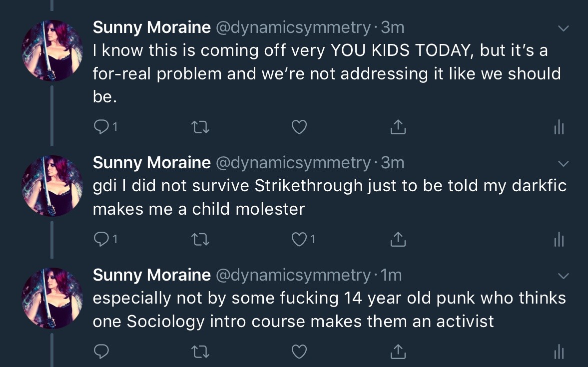View analytics for the Sociology intro course tweet
Image resolution: width=588 pixels, height=367 pixels.
point(559,352)
